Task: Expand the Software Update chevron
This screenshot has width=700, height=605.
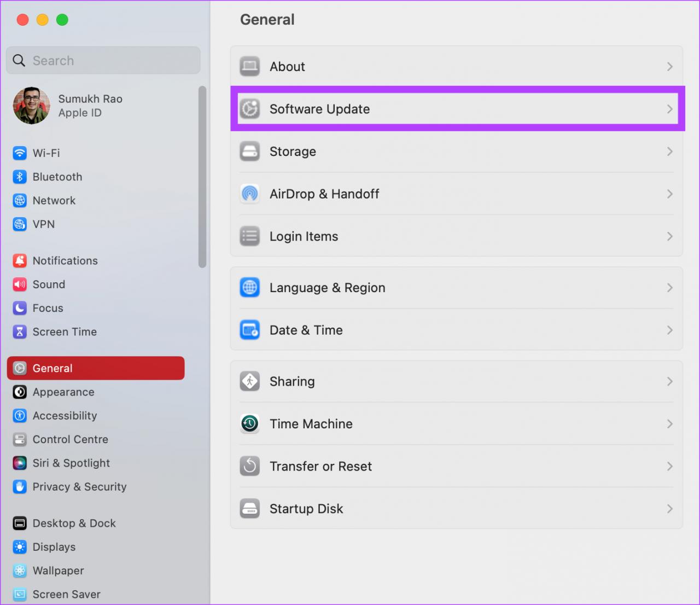Action: [x=669, y=109]
